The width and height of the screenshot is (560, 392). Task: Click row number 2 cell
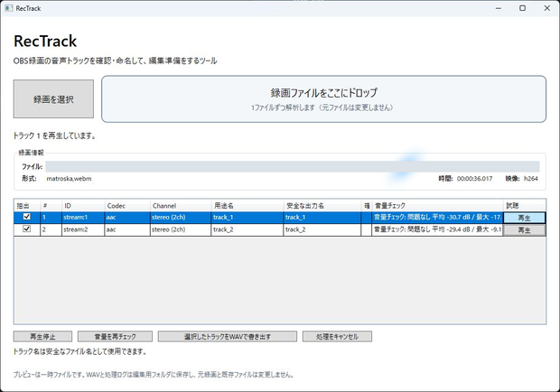pos(51,229)
